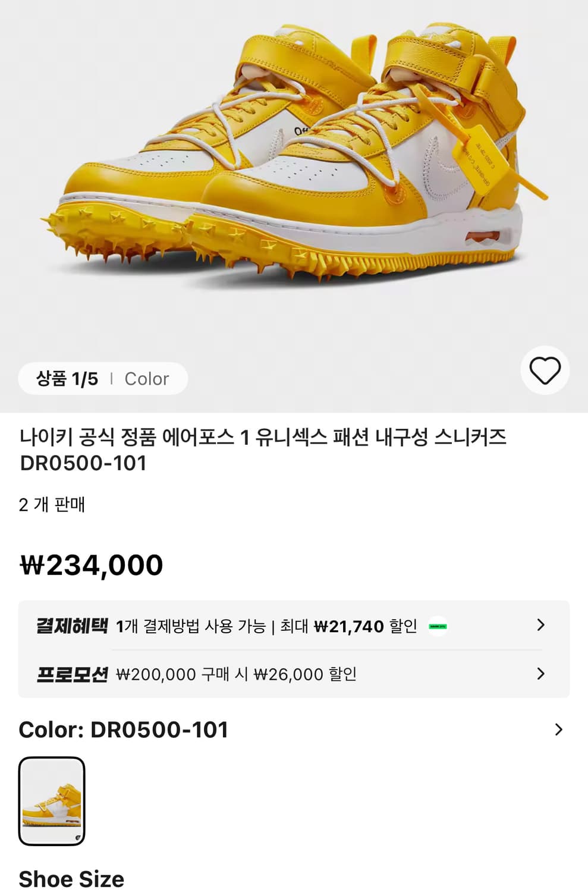Select the 상품 1/5 image tab
The height and width of the screenshot is (892, 588).
tap(67, 379)
